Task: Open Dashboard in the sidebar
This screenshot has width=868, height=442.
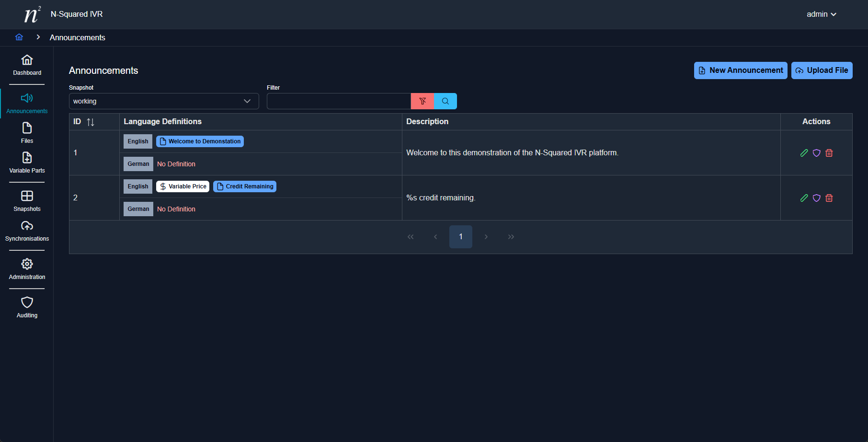Action: click(x=27, y=65)
